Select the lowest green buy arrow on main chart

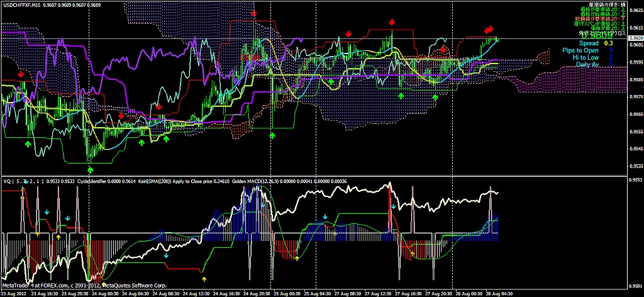[x=91, y=169]
